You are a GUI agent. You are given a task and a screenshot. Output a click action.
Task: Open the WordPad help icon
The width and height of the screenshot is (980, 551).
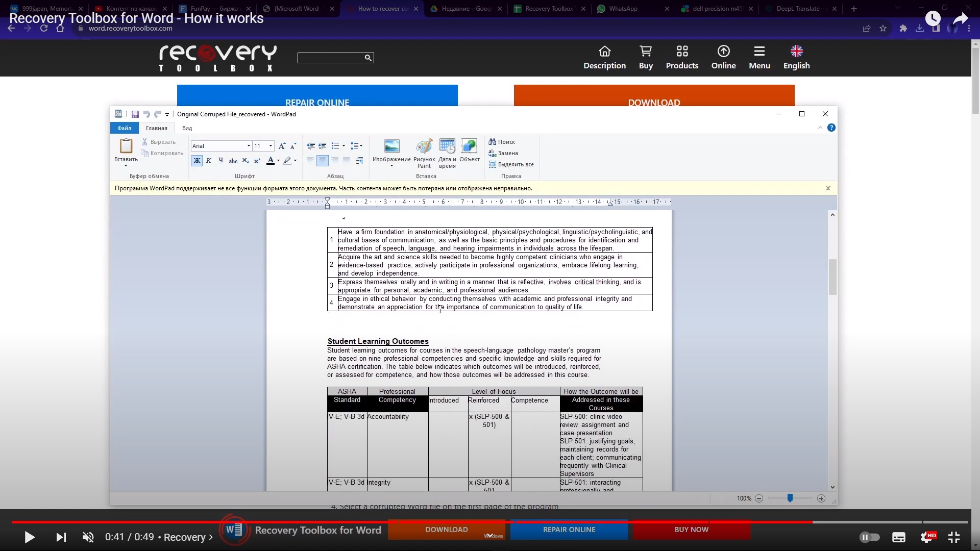831,128
